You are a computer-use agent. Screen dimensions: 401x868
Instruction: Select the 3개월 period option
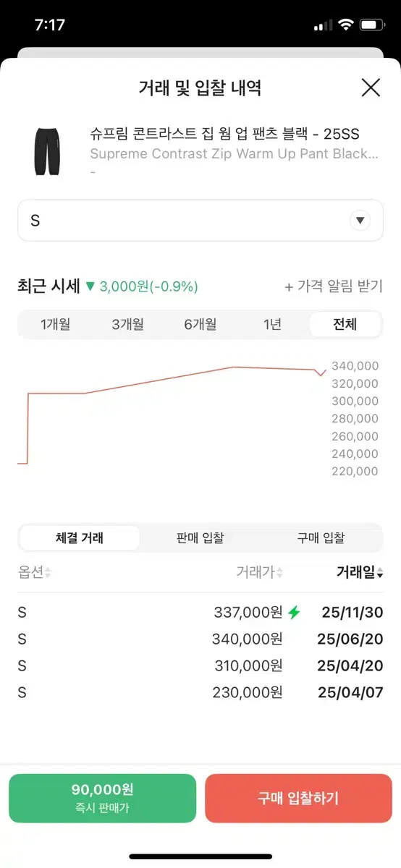click(128, 324)
